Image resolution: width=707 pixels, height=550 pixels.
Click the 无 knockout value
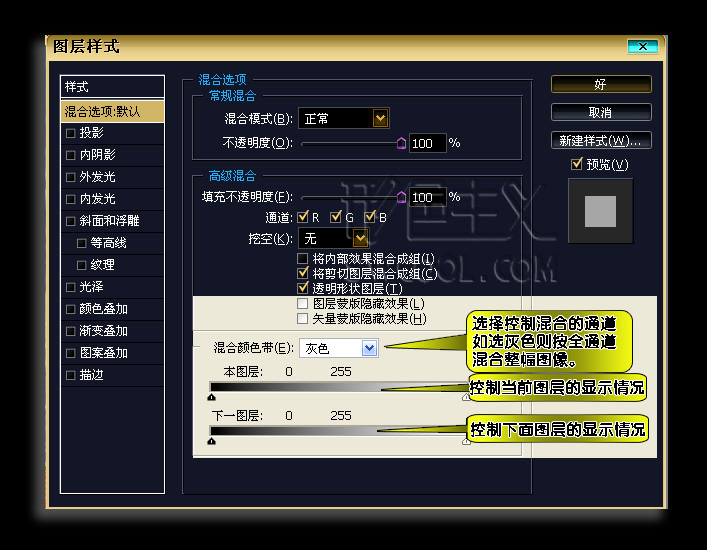[x=310, y=238]
